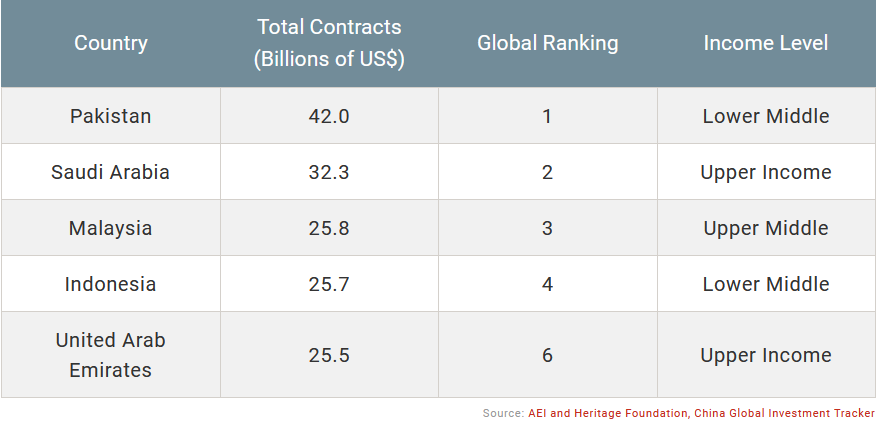This screenshot has height=422, width=879.
Task: Click the Malaysia country cell
Action: 110,228
